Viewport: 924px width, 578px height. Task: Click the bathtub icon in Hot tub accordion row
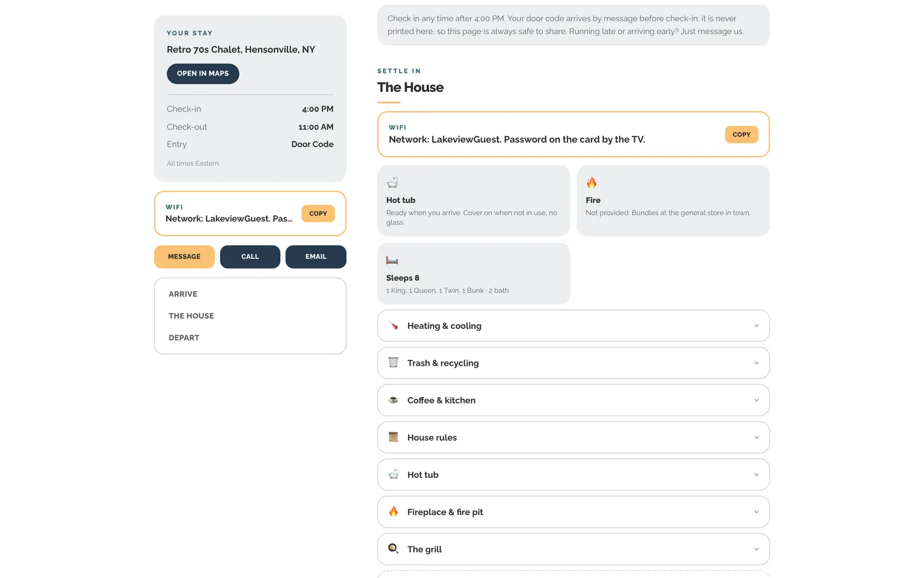(393, 475)
